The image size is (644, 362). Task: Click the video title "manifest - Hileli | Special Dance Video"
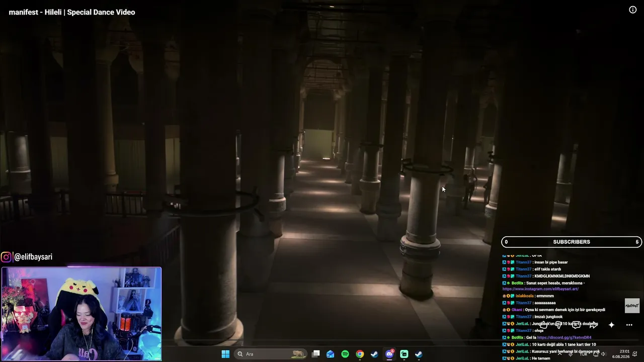click(72, 12)
